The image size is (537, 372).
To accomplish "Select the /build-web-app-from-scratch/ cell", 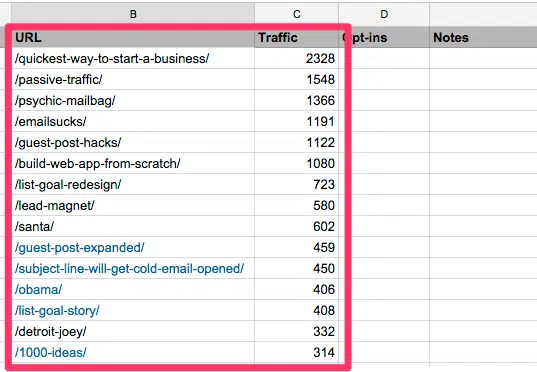I will pyautogui.click(x=133, y=163).
